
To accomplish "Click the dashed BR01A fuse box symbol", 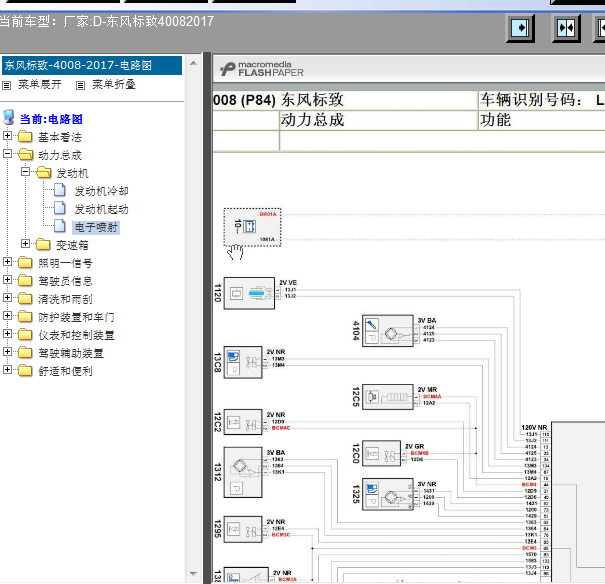I will (x=252, y=227).
